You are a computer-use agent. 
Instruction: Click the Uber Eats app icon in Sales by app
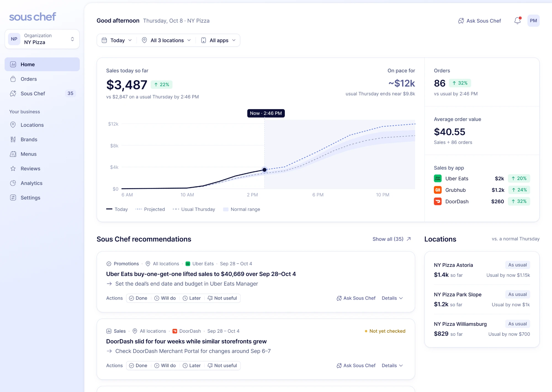coord(437,178)
